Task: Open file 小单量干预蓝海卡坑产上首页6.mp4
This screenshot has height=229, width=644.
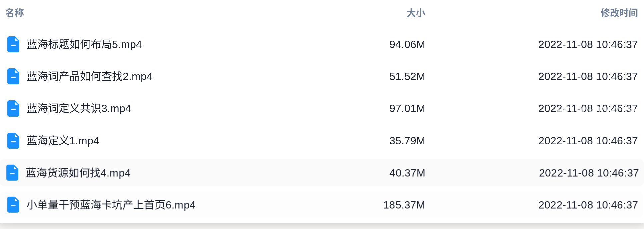Action: [111, 205]
